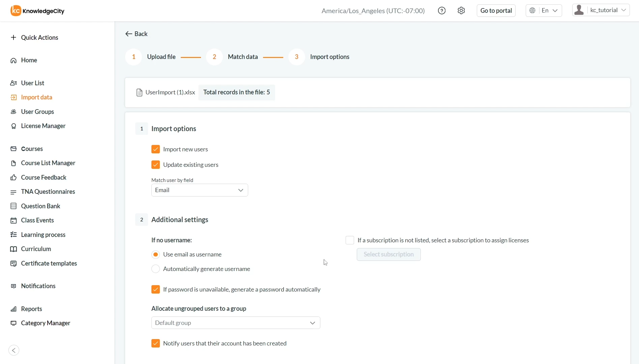Viewport: 639px width, 364px height.
Task: Open the En language selector
Action: [x=544, y=11]
